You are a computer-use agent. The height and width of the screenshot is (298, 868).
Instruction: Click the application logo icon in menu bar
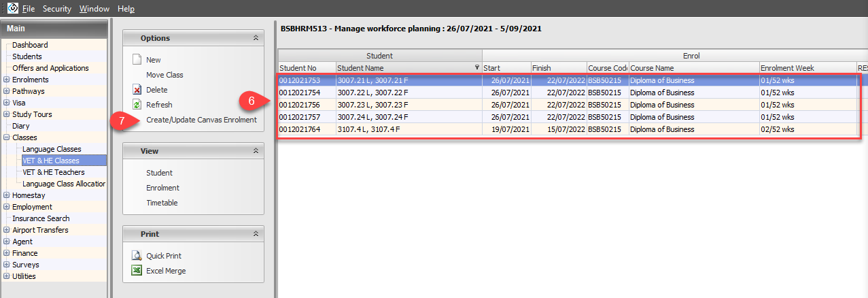pos(12,8)
